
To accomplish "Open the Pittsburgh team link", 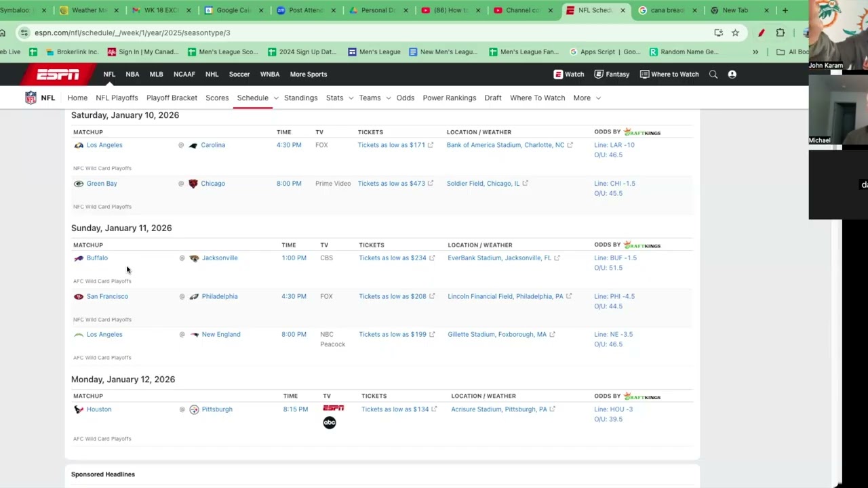I will click(x=217, y=409).
